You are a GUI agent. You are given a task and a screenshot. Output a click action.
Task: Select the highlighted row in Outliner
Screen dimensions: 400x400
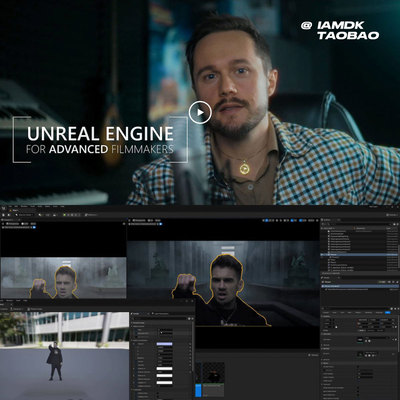click(x=359, y=255)
